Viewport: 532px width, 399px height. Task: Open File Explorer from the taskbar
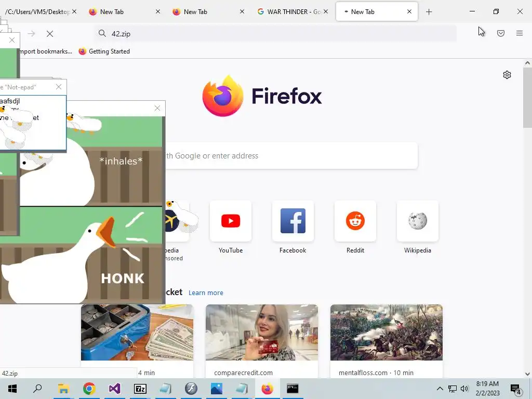[63, 389]
